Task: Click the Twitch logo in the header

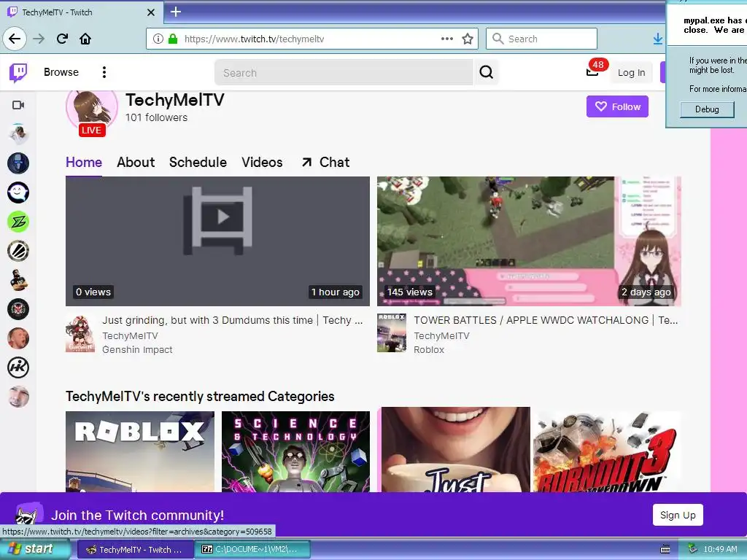Action: click(x=18, y=72)
